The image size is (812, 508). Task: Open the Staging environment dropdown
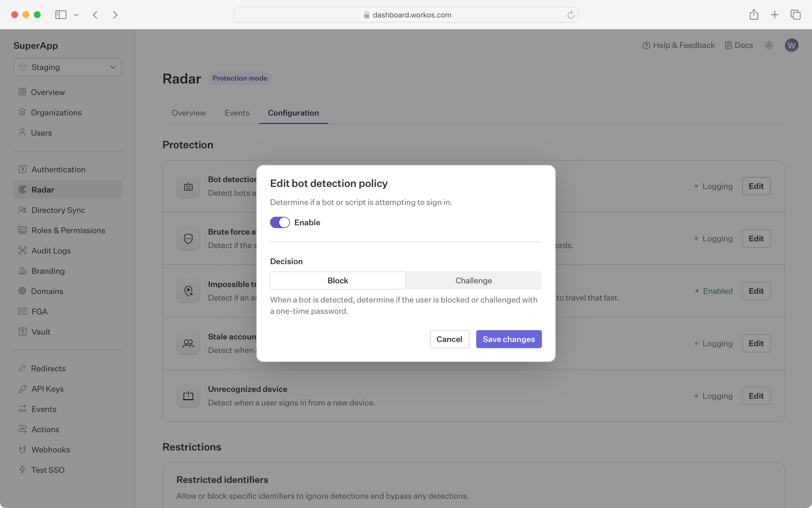[x=68, y=67]
